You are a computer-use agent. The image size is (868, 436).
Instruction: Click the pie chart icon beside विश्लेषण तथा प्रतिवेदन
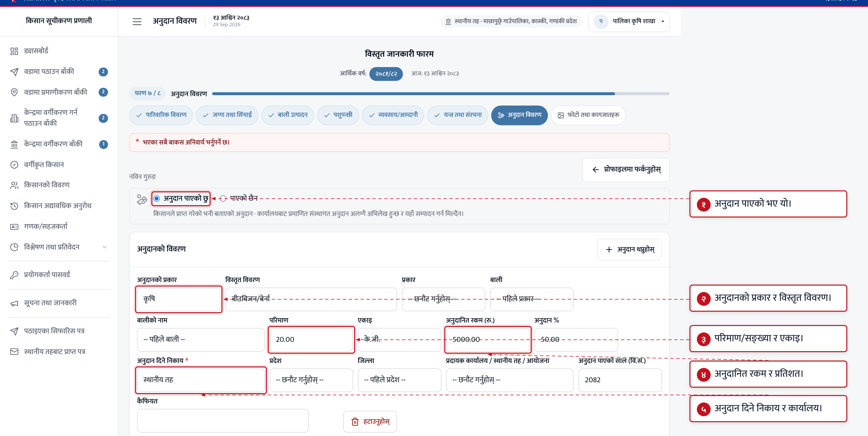[14, 247]
